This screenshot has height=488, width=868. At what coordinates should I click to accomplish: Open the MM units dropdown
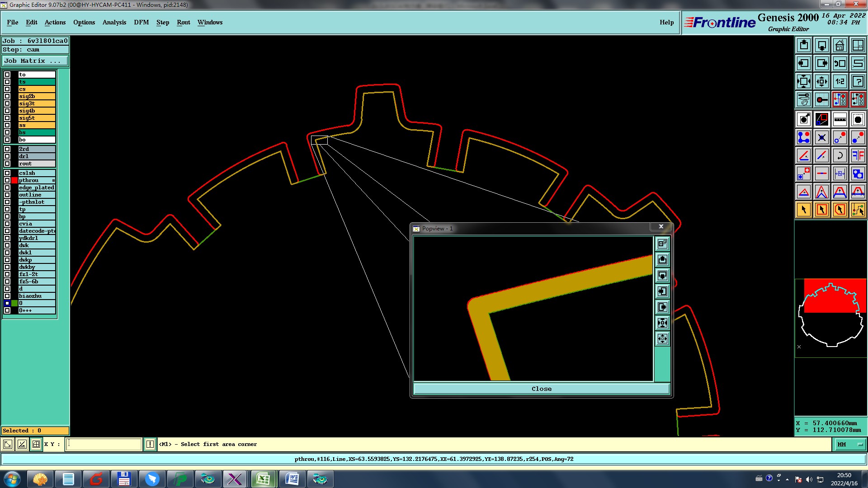point(849,444)
